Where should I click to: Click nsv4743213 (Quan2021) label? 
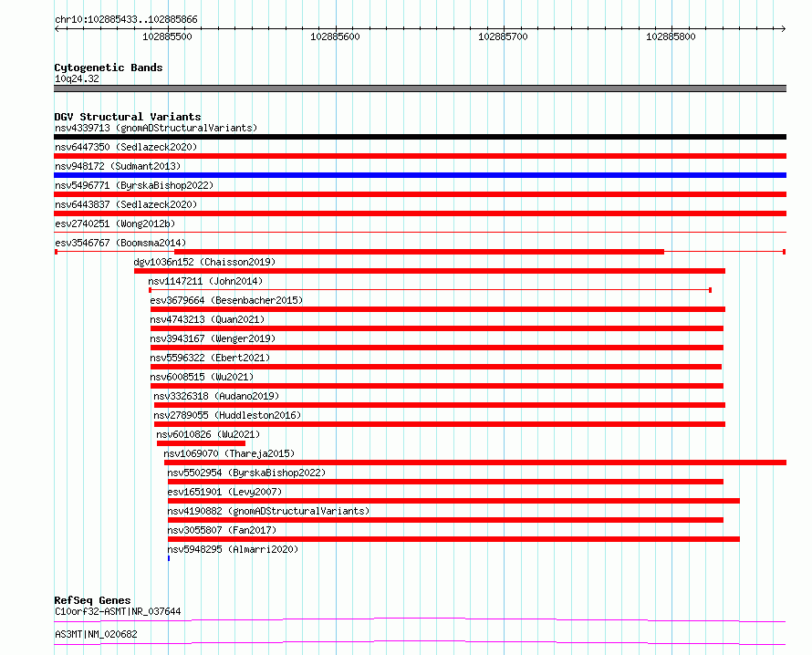point(207,319)
